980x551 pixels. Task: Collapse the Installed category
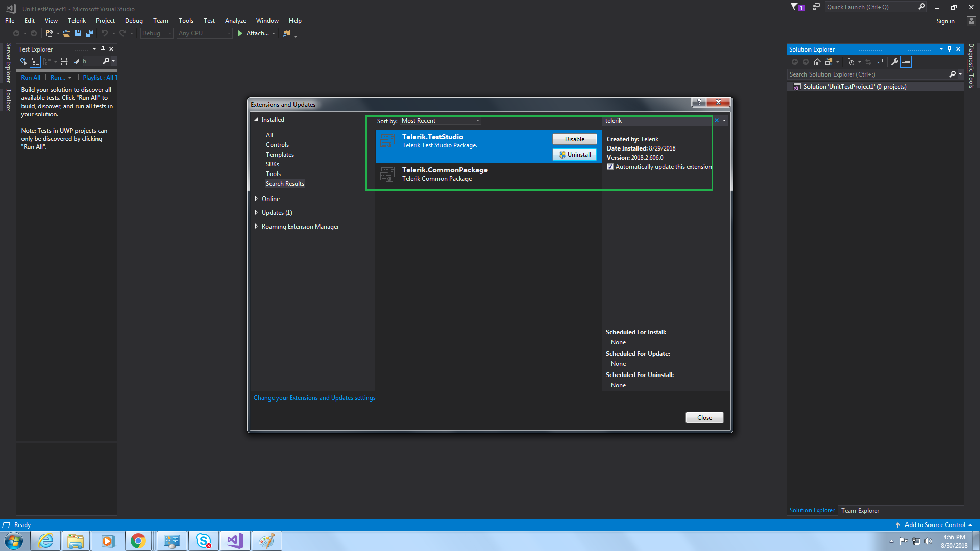click(x=256, y=120)
